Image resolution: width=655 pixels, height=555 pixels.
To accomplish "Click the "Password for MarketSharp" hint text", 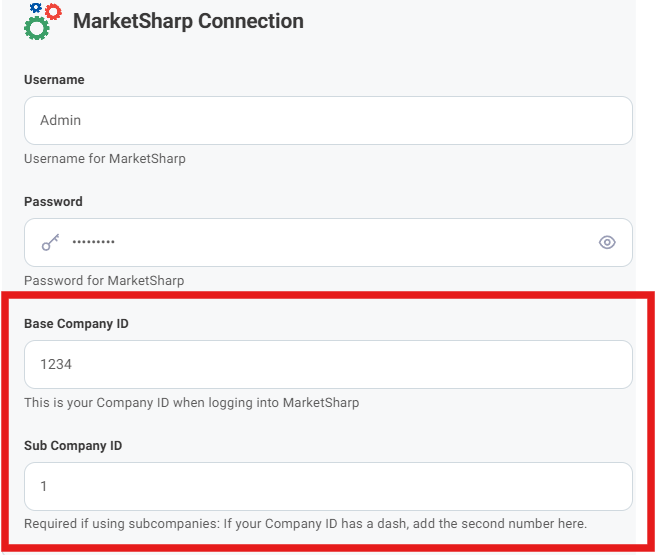I will pyautogui.click(x=103, y=280).
